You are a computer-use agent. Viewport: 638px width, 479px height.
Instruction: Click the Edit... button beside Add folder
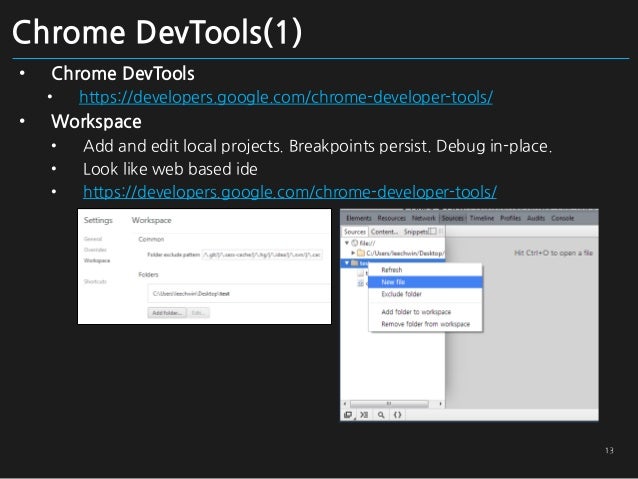click(198, 313)
